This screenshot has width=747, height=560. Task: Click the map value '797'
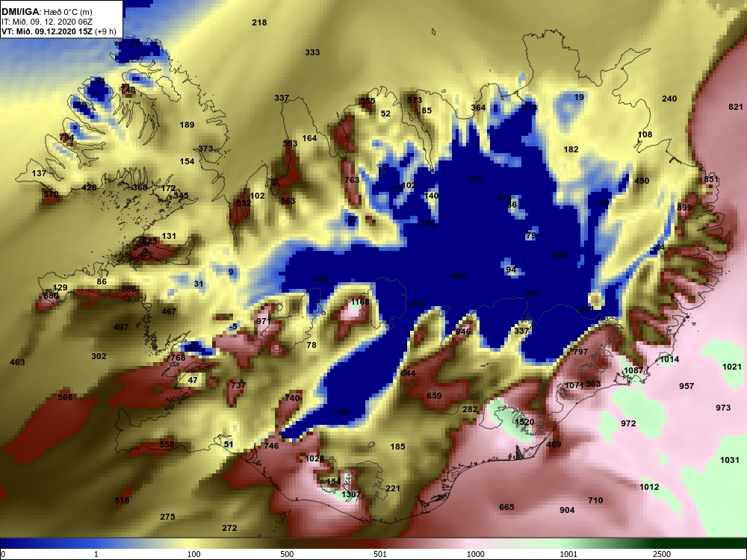click(x=580, y=352)
